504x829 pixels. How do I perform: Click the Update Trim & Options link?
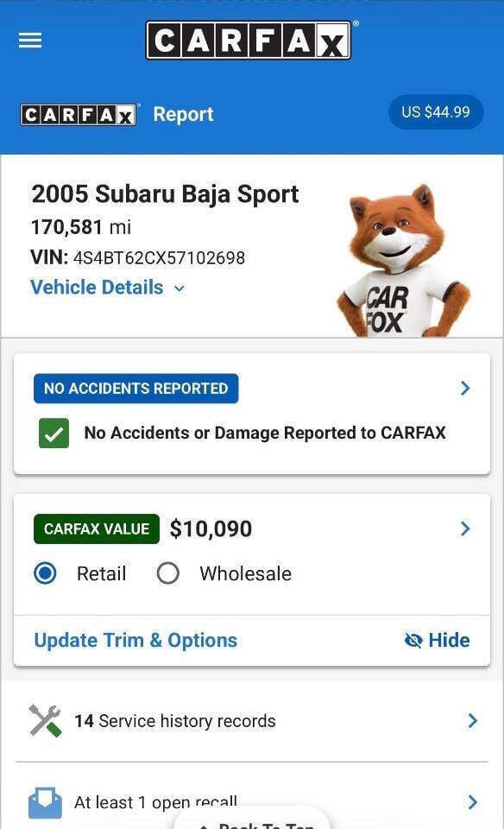click(135, 640)
